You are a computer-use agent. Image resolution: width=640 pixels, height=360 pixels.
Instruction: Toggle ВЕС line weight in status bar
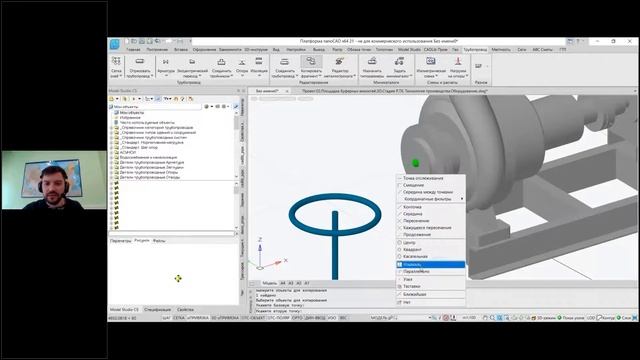tap(343, 318)
